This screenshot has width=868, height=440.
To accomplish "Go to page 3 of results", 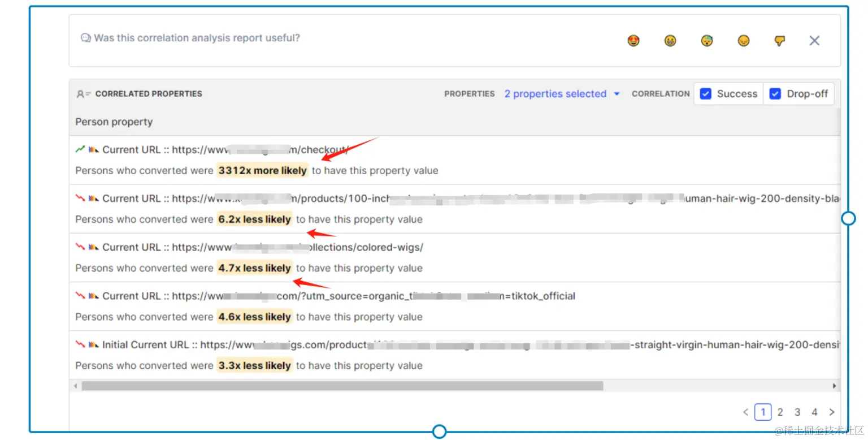I will click(x=797, y=412).
